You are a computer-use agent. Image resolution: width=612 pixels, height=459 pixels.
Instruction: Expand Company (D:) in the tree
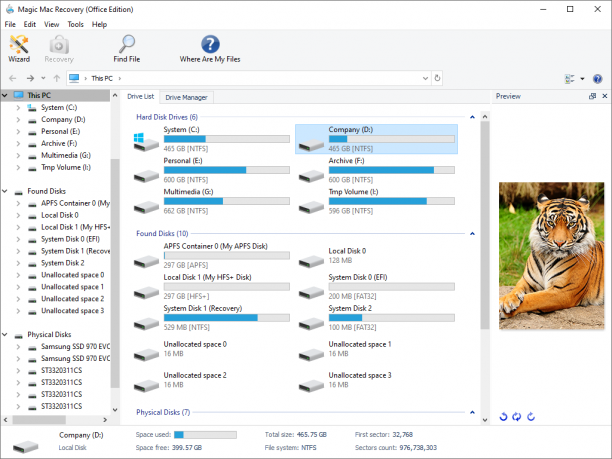point(18,119)
